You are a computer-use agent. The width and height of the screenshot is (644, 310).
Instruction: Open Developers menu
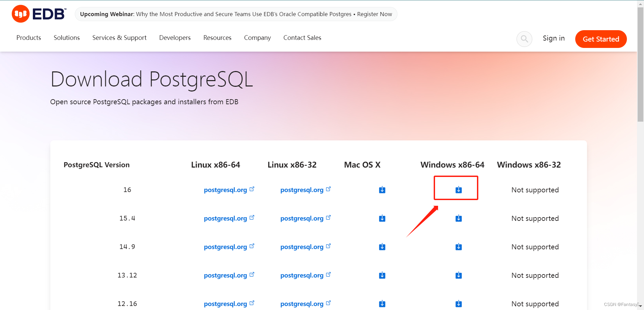click(x=175, y=38)
